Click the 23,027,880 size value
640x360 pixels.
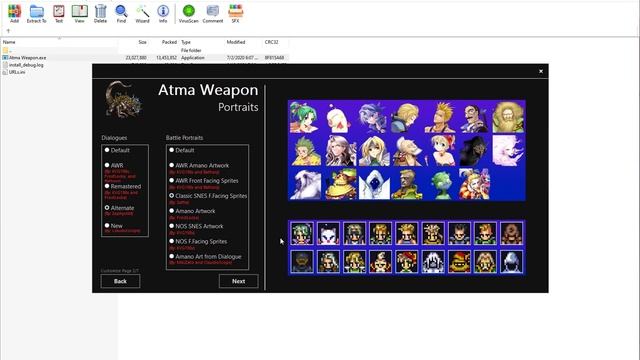pos(136,58)
